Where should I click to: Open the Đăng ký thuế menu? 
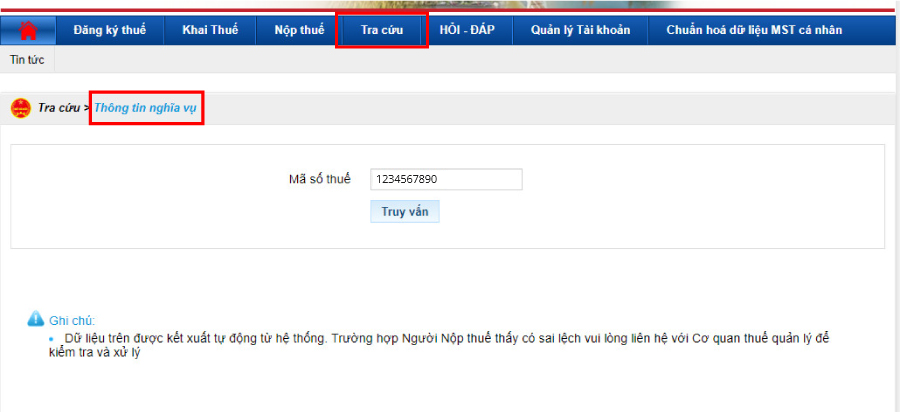tap(109, 30)
